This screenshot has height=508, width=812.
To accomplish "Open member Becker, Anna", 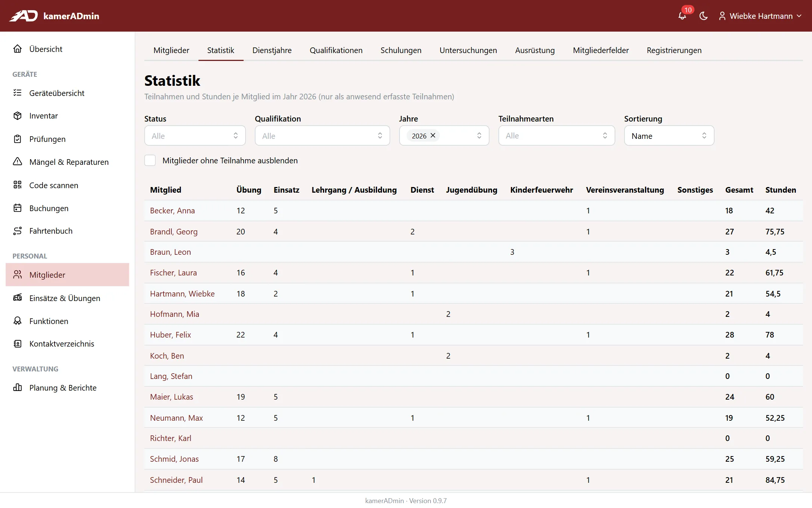I will [172, 211].
